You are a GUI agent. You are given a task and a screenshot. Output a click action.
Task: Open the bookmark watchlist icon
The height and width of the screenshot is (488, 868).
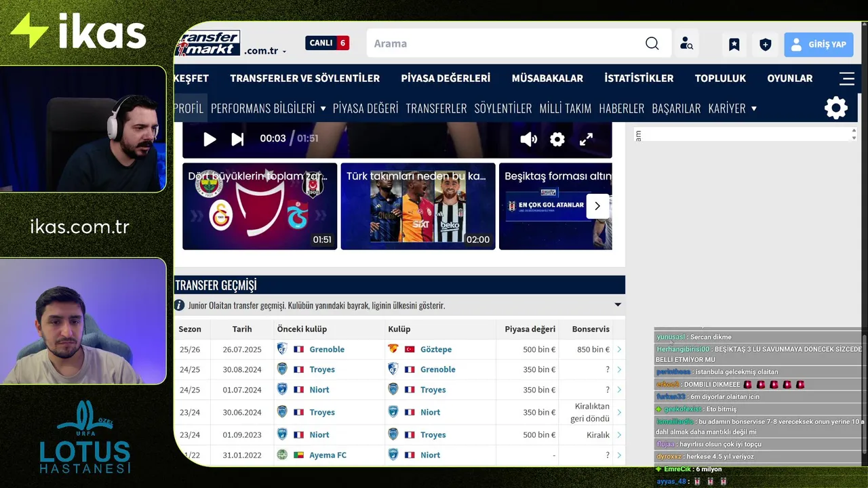734,45
